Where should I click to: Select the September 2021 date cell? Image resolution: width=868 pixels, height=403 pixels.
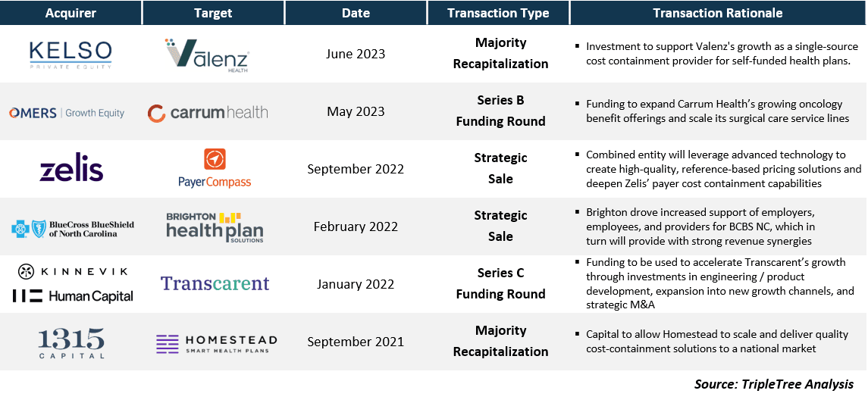356,342
